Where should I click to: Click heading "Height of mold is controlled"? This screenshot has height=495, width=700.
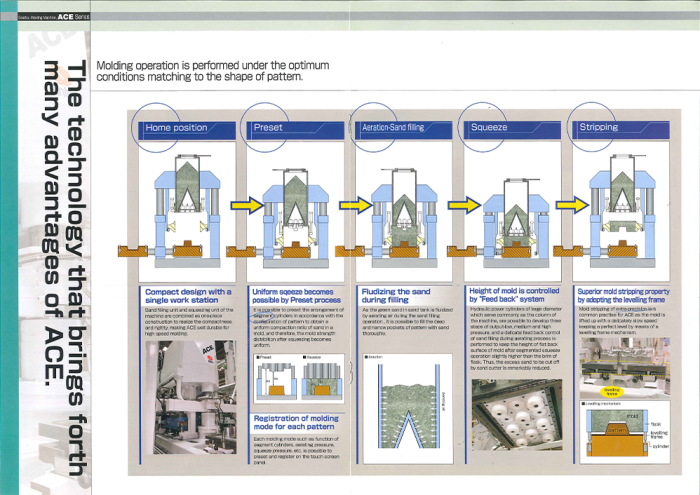(x=514, y=291)
